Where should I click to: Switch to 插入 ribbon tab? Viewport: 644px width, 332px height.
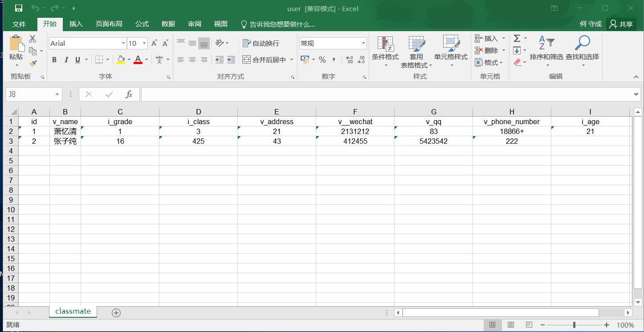(x=76, y=24)
